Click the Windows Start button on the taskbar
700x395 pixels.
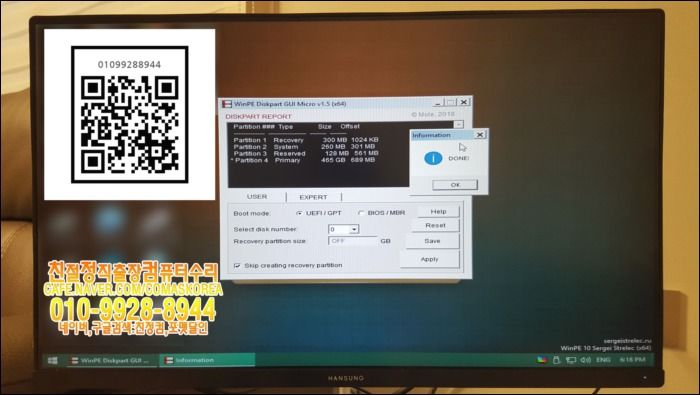[x=53, y=360]
